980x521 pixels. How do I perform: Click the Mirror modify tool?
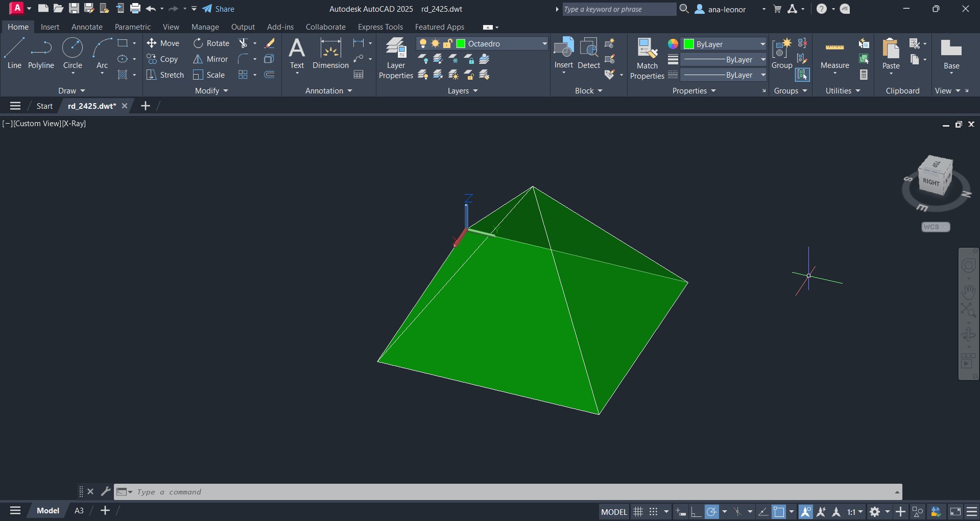pos(210,59)
